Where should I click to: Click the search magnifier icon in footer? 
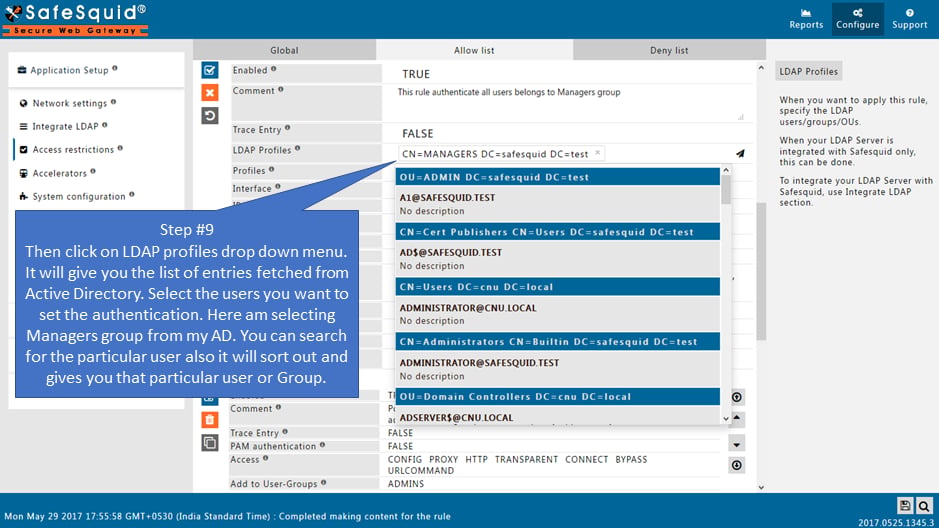[x=924, y=506]
